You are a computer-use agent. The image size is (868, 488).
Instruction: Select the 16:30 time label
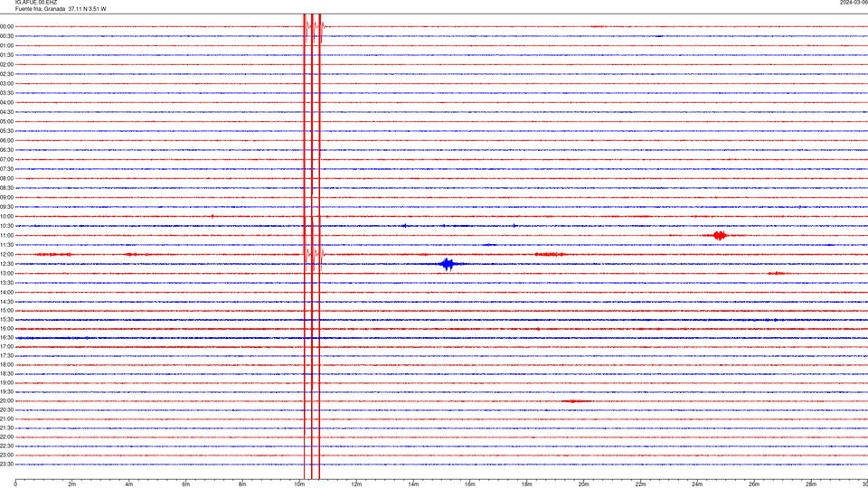click(x=6, y=337)
